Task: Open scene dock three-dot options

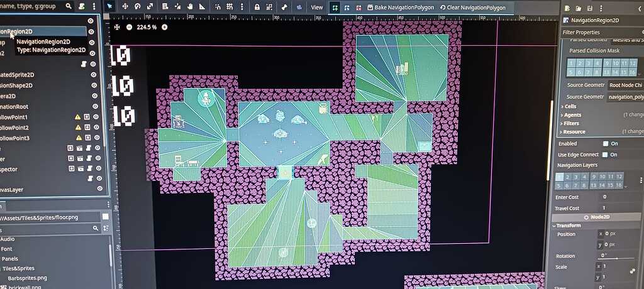Action: (x=94, y=6)
